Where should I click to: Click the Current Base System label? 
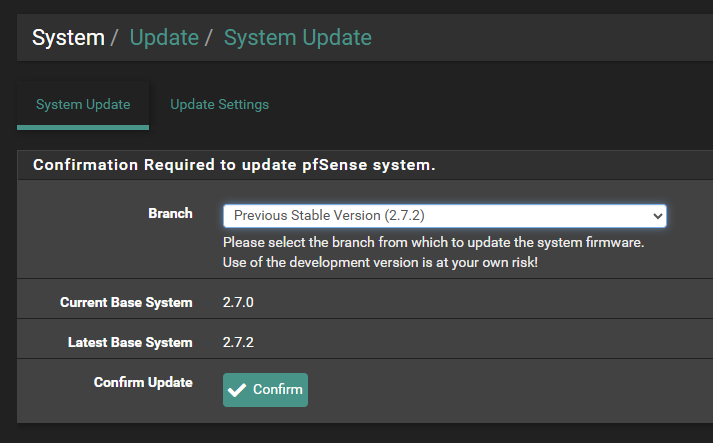point(126,302)
